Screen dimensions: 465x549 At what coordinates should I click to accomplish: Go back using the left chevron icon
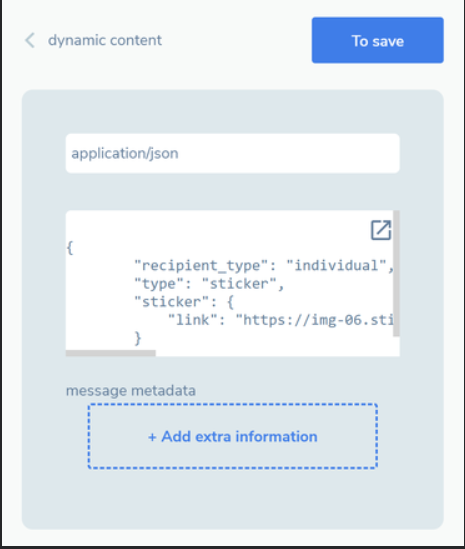pyautogui.click(x=30, y=40)
